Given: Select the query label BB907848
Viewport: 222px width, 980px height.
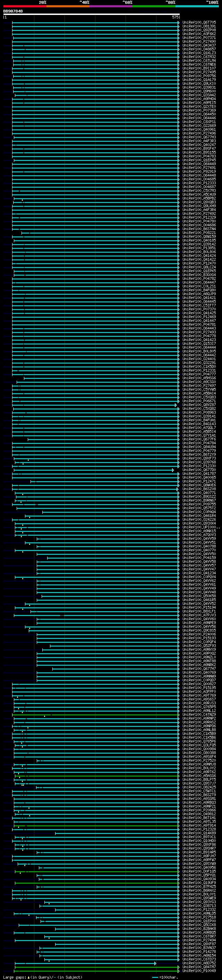Looking at the screenshot, I should click(13, 11).
